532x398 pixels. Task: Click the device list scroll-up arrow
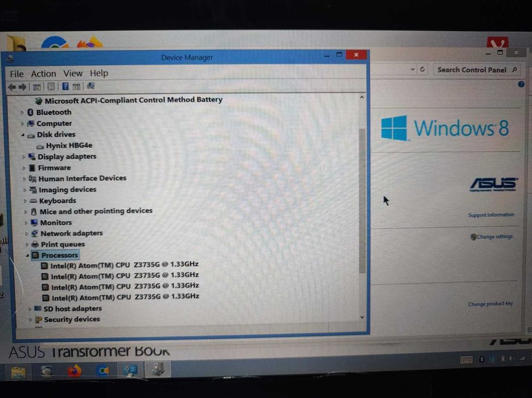[362, 98]
